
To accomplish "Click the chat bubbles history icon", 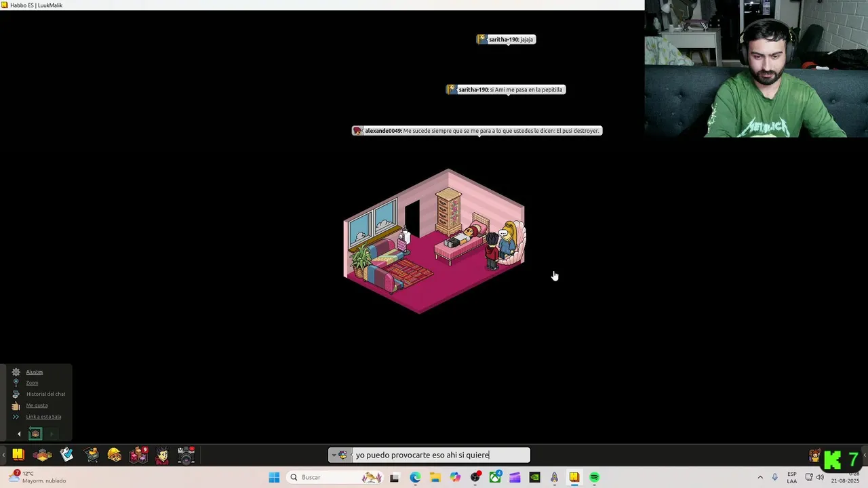I will 16,394.
